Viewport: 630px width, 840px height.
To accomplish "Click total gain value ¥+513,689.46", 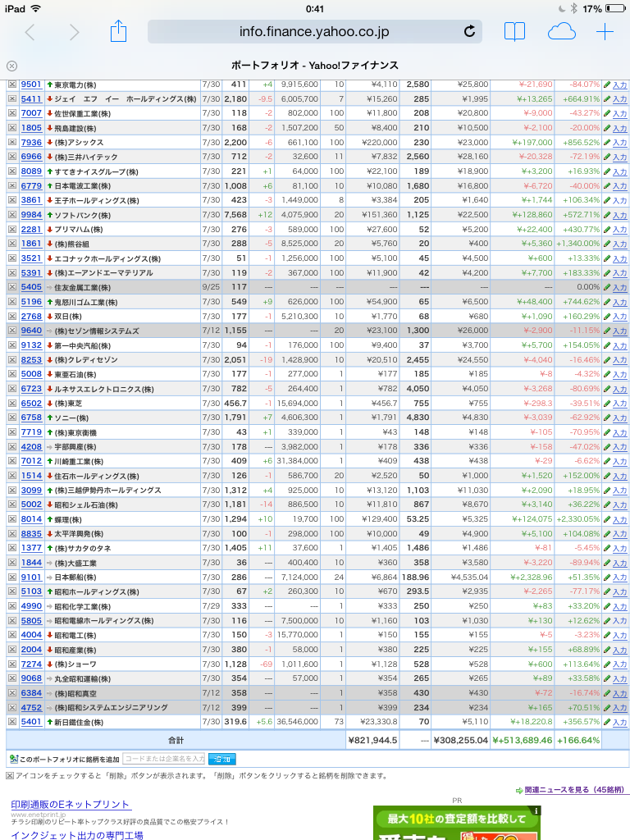I will point(523,741).
